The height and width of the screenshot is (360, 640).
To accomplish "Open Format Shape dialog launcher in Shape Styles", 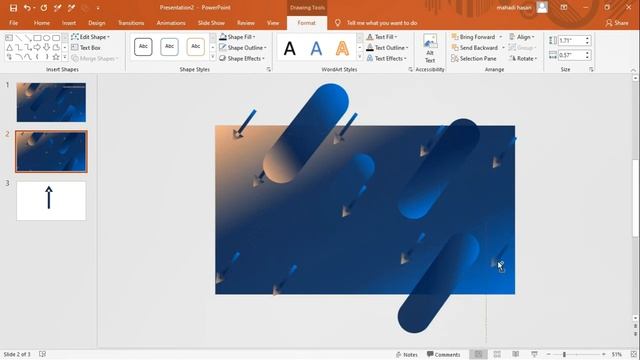I will click(269, 70).
